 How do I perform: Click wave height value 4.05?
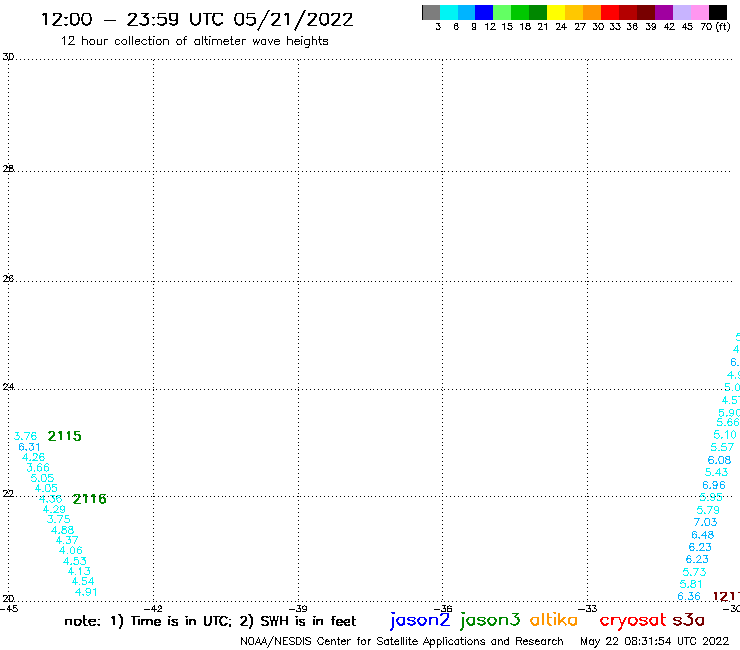(x=46, y=489)
